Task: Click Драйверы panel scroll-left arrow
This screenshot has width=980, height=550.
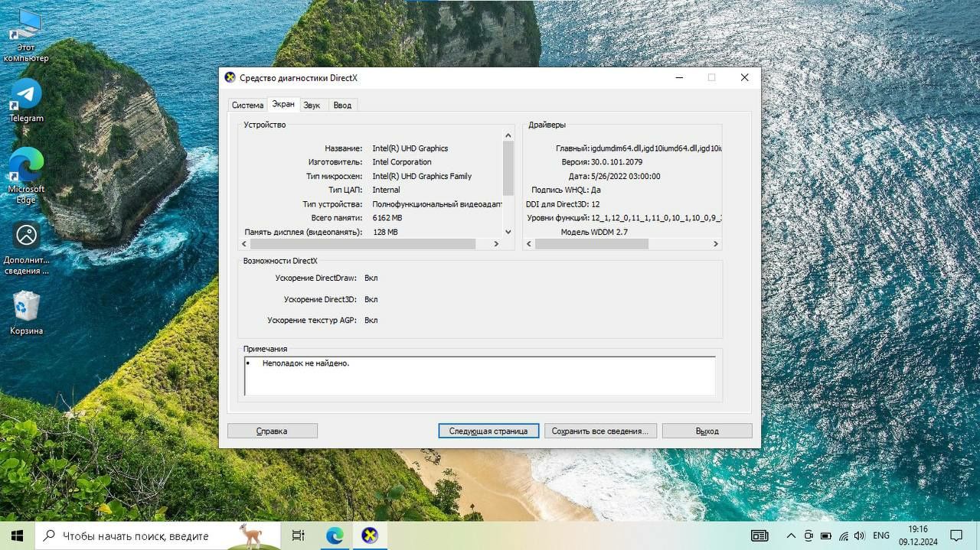Action: click(x=528, y=244)
